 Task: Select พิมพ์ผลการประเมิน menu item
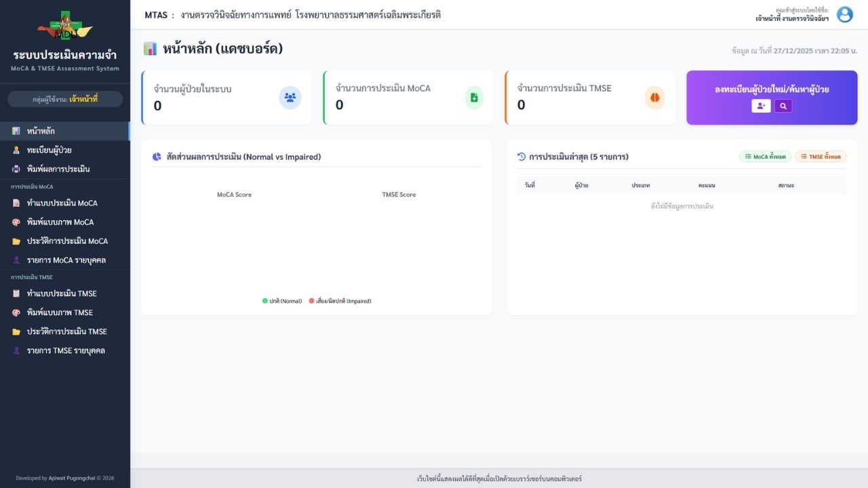click(x=58, y=169)
